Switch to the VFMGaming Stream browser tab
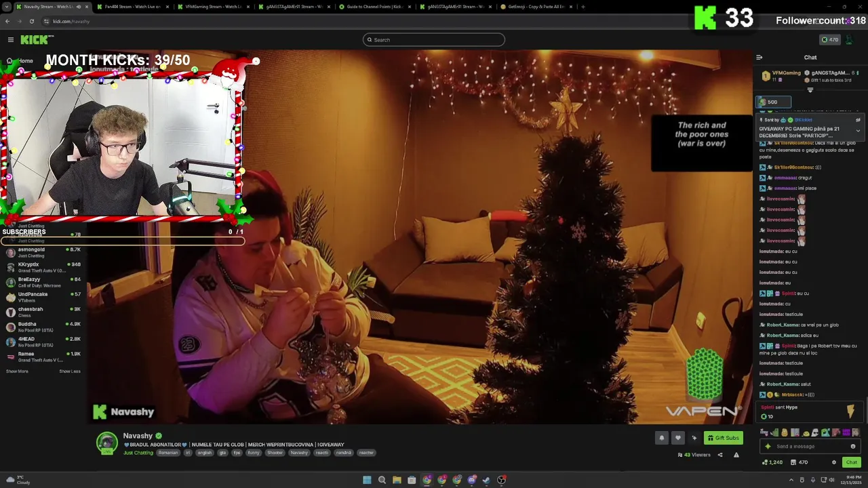Viewport: 868px width, 488px height. coord(214,7)
